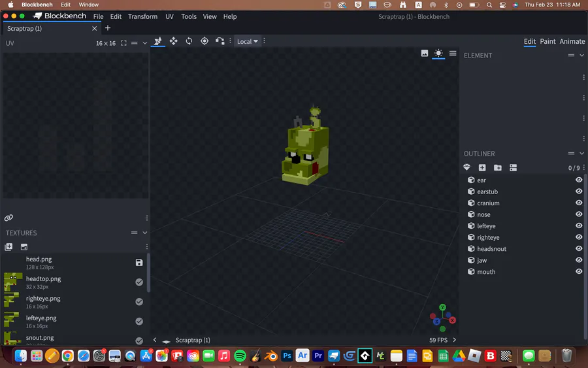Hide the earstub element
This screenshot has height=368, width=588.
pyautogui.click(x=579, y=192)
